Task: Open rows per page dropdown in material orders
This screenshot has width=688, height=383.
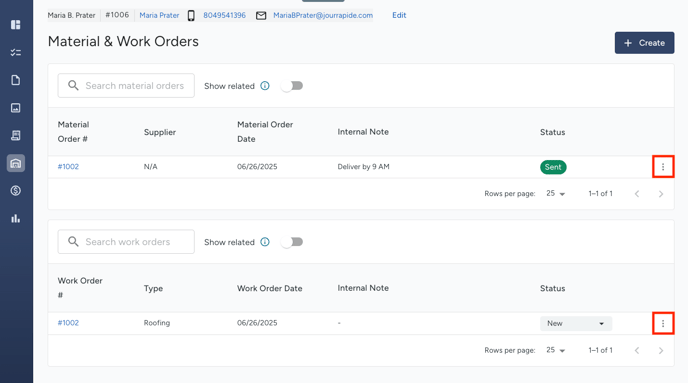Action: click(x=555, y=193)
